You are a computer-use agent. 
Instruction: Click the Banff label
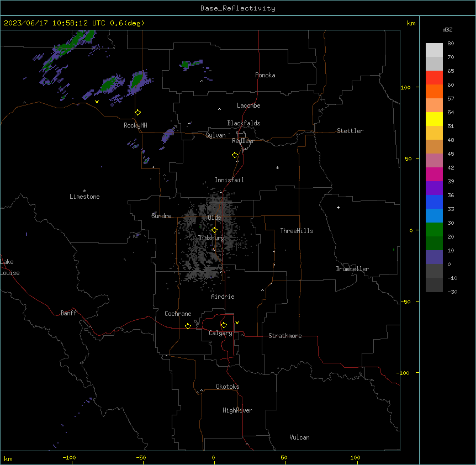tap(68, 313)
